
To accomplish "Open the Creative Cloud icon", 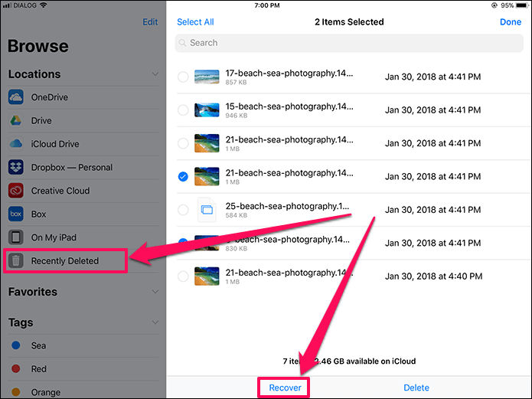I will [x=16, y=191].
